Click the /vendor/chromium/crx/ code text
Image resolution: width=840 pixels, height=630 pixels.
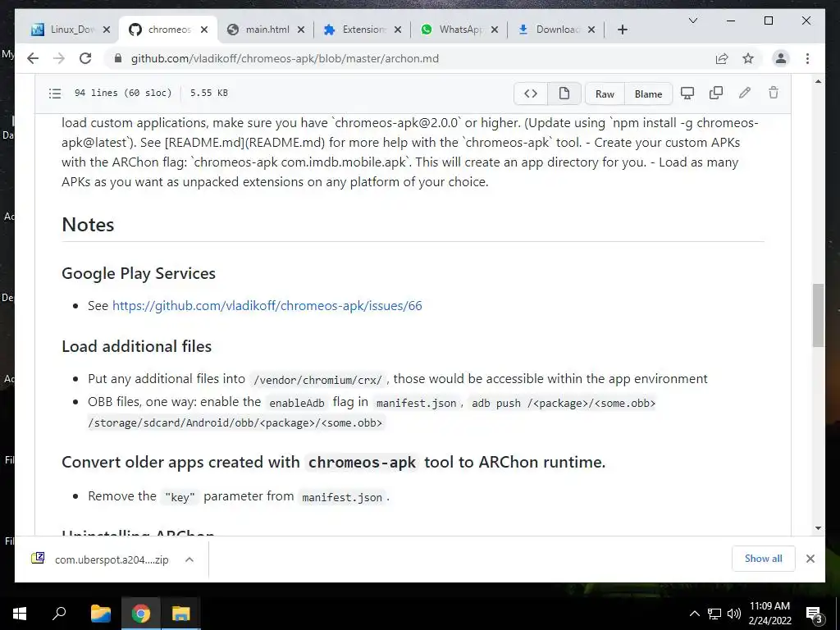pos(317,380)
